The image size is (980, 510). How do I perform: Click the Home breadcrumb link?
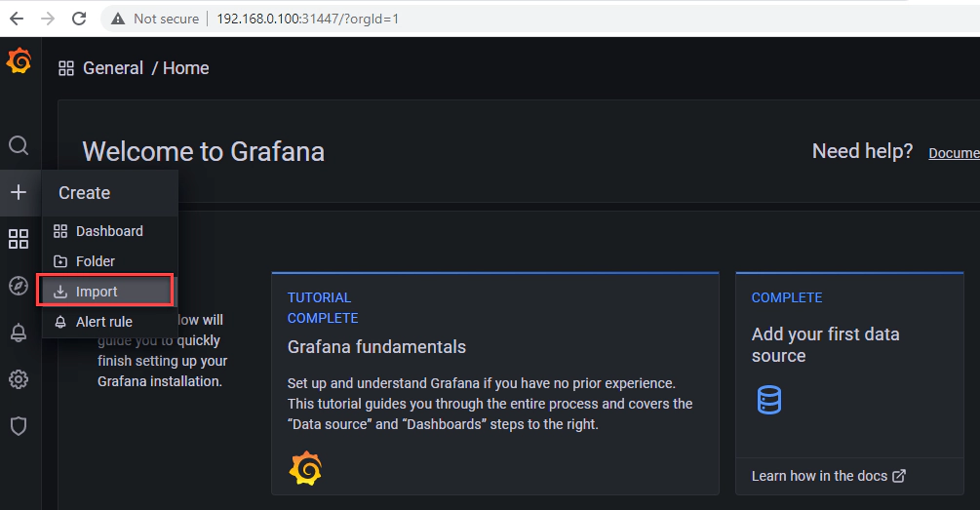185,68
